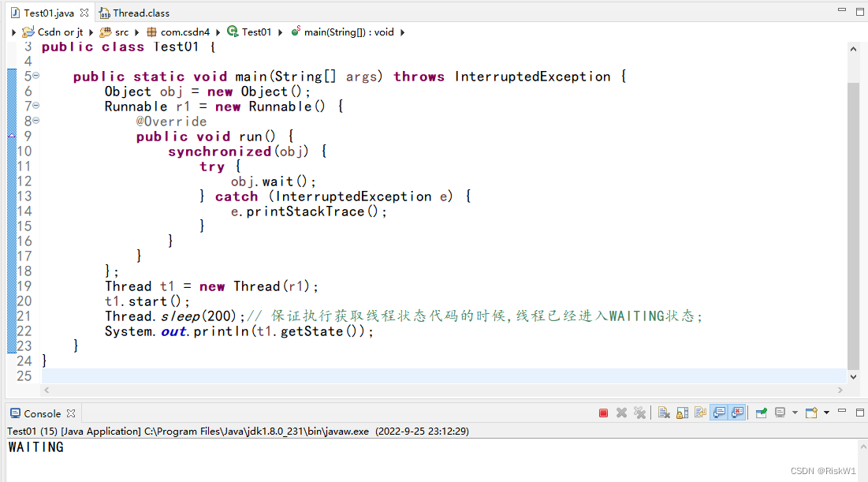The width and height of the screenshot is (868, 482).
Task: Click the horizontal scrollbar right arrow
Action: pos(840,390)
